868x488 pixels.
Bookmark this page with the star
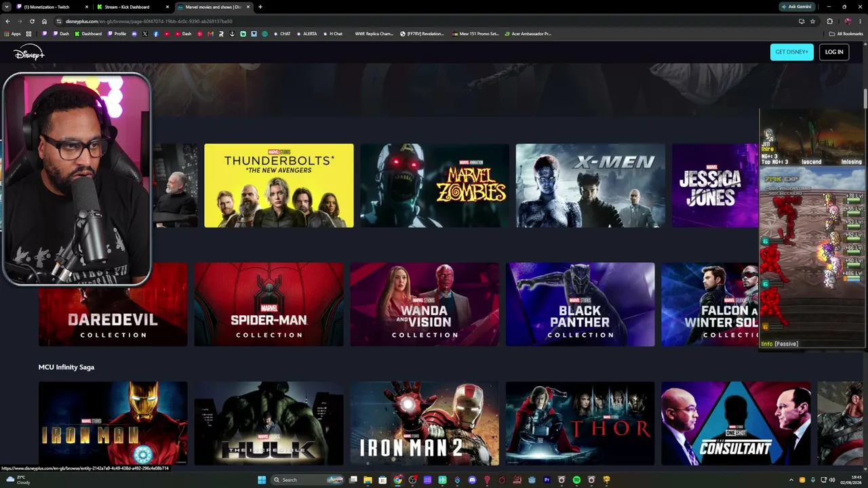(812, 21)
